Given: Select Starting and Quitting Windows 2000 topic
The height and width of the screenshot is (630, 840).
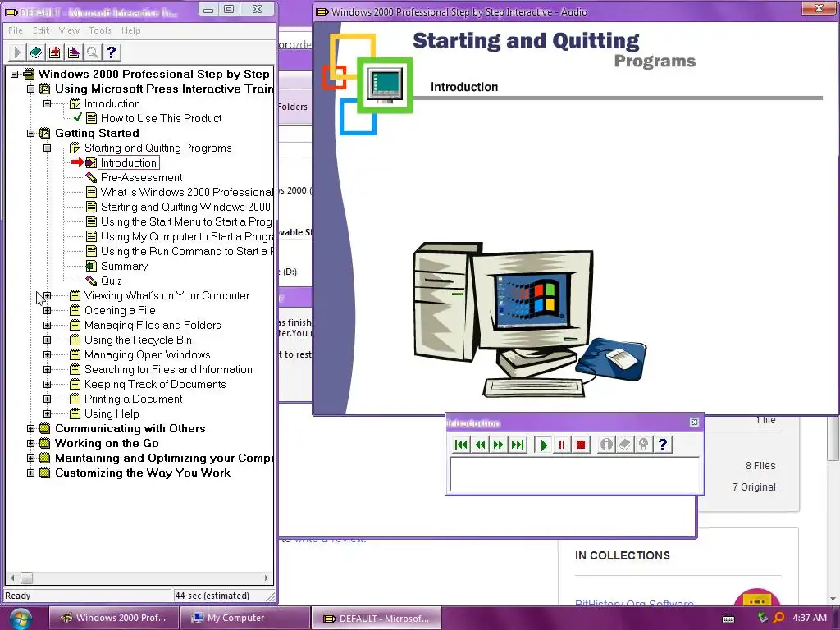Looking at the screenshot, I should point(186,207).
